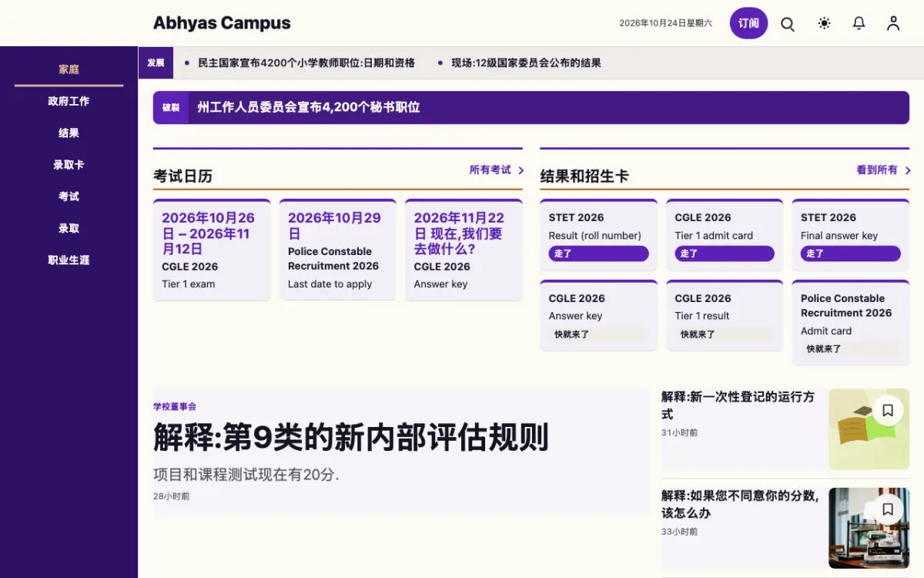The image size is (924, 578).
Task: Open the search icon in the header
Action: 788,24
